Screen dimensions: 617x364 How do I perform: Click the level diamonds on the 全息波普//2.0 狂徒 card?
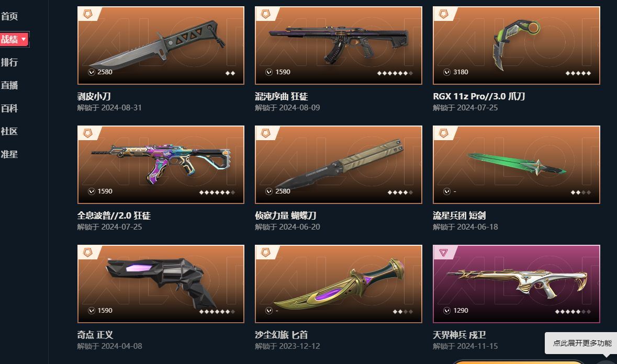tap(217, 192)
